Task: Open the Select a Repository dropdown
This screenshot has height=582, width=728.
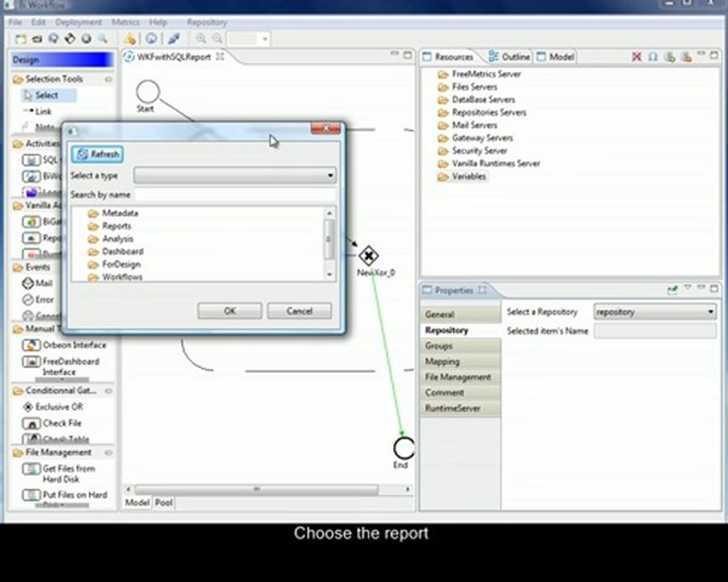Action: coord(654,312)
